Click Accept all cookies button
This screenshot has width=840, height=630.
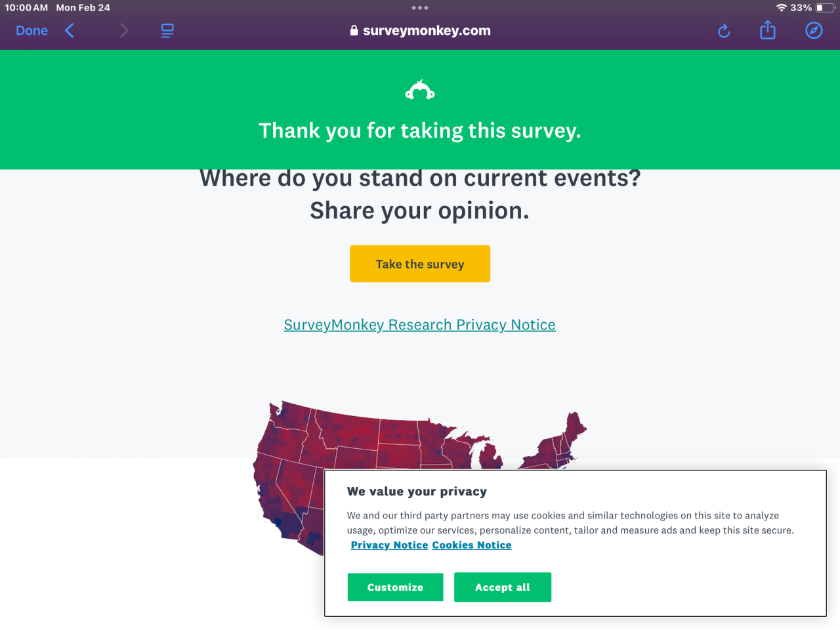(503, 587)
